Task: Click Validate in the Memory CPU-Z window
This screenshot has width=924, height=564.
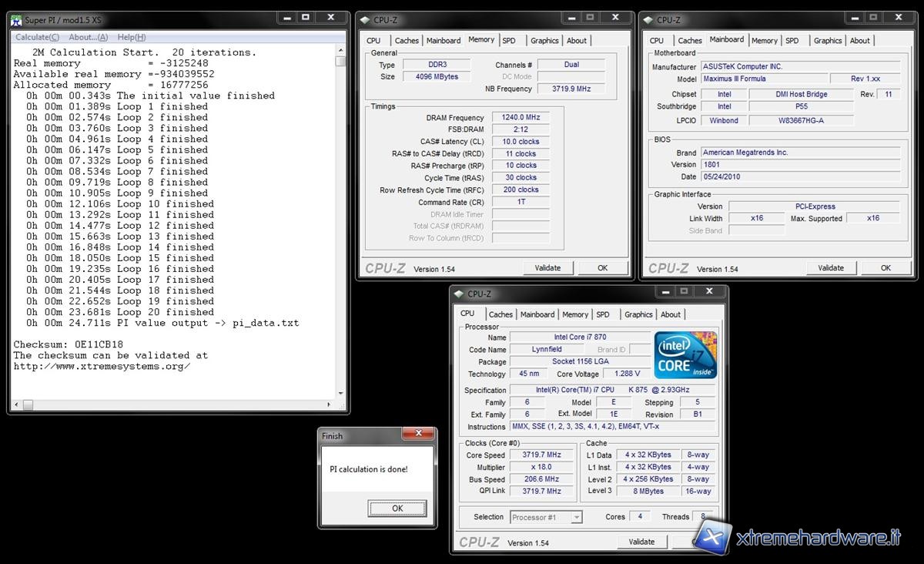Action: (547, 268)
